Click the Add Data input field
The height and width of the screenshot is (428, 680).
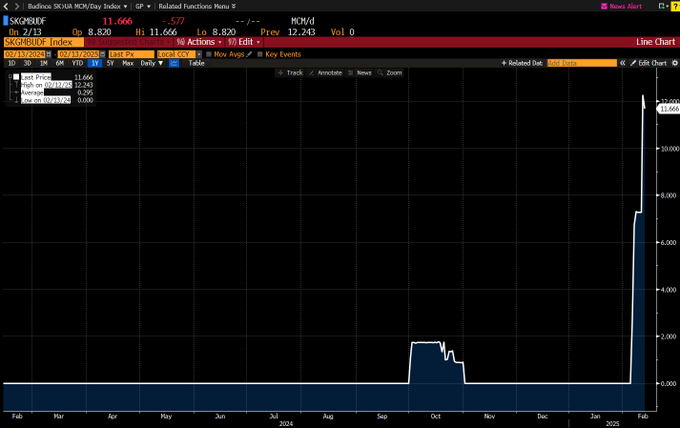pyautogui.click(x=581, y=63)
